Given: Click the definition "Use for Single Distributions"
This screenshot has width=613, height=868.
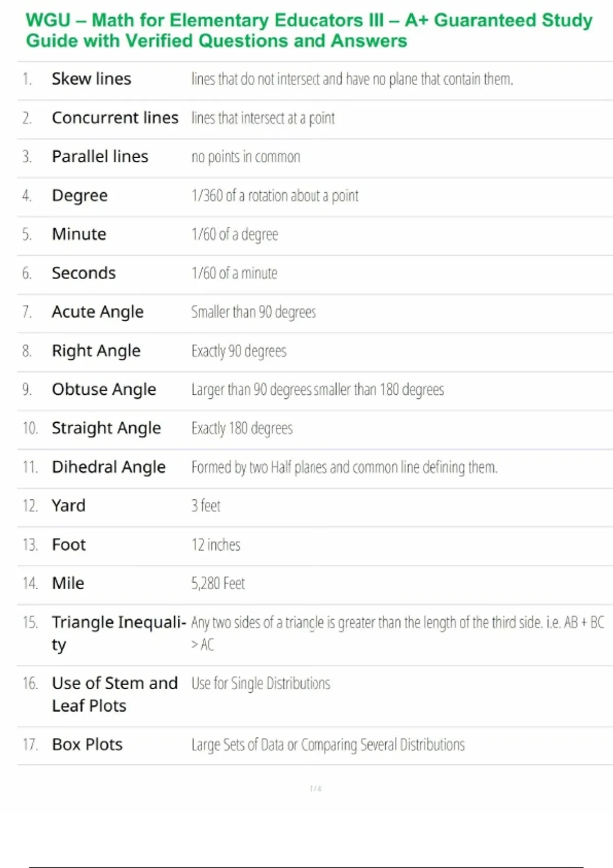Looking at the screenshot, I should pos(261,684).
